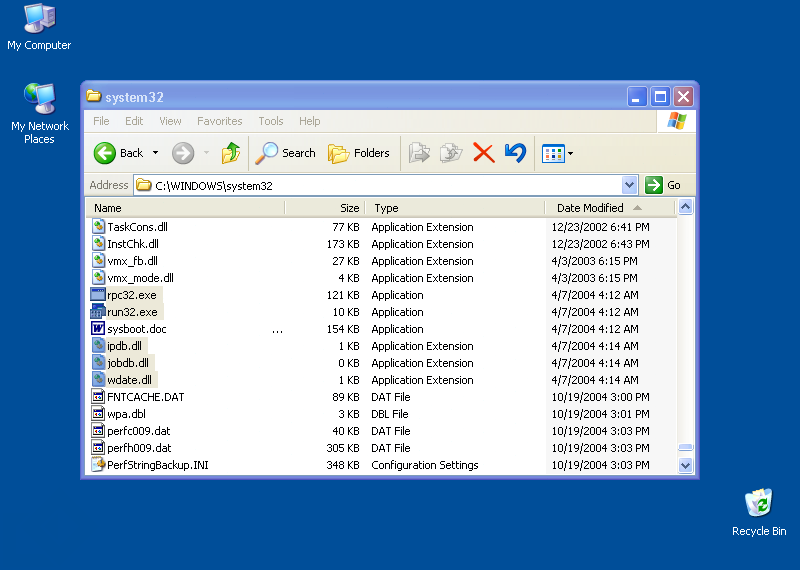Screen dimensions: 800x570
Task: Select the rpc32.exe application icon
Action: (x=98, y=294)
